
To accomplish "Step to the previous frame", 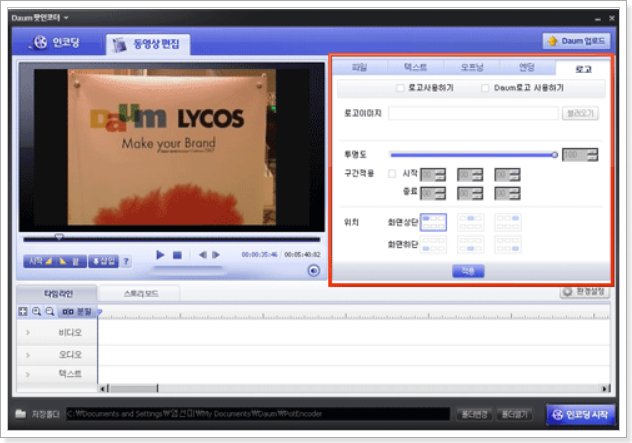I will pos(203,255).
